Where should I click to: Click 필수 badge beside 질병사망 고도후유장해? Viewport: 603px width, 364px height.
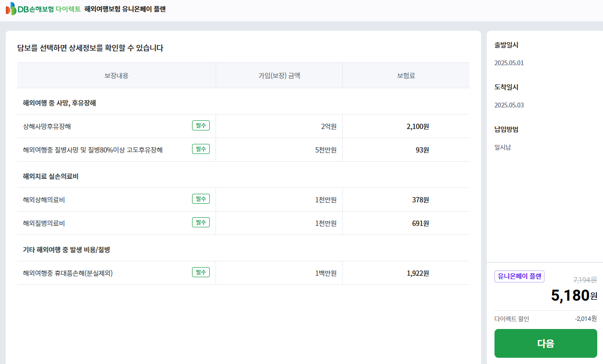pos(201,149)
